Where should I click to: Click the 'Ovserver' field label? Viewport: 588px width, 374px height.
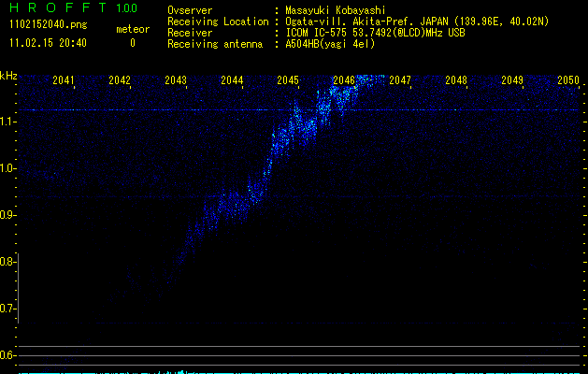(x=190, y=10)
